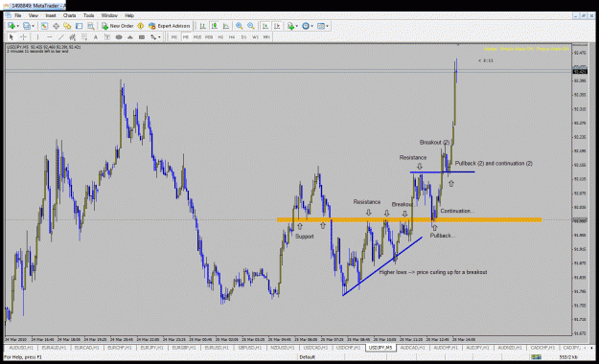Image resolution: width=599 pixels, height=364 pixels.
Task: Toggle Chart Shift from right border
Action: point(277,26)
